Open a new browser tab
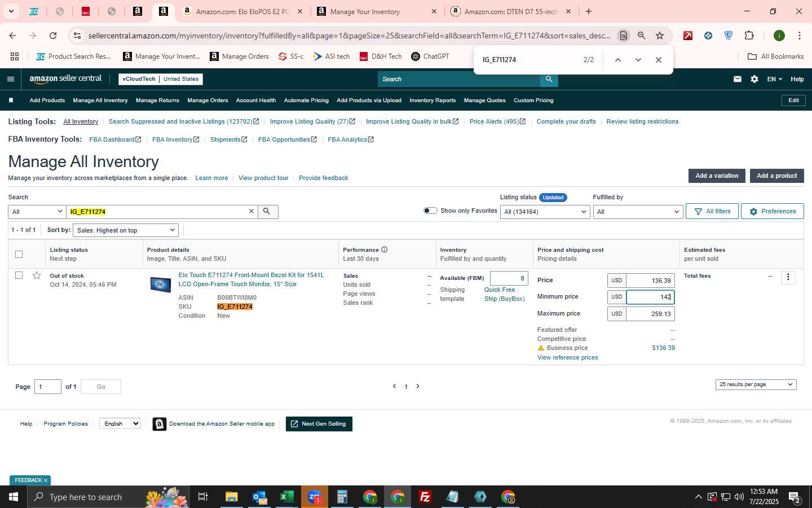This screenshot has height=508, width=812. click(x=589, y=11)
